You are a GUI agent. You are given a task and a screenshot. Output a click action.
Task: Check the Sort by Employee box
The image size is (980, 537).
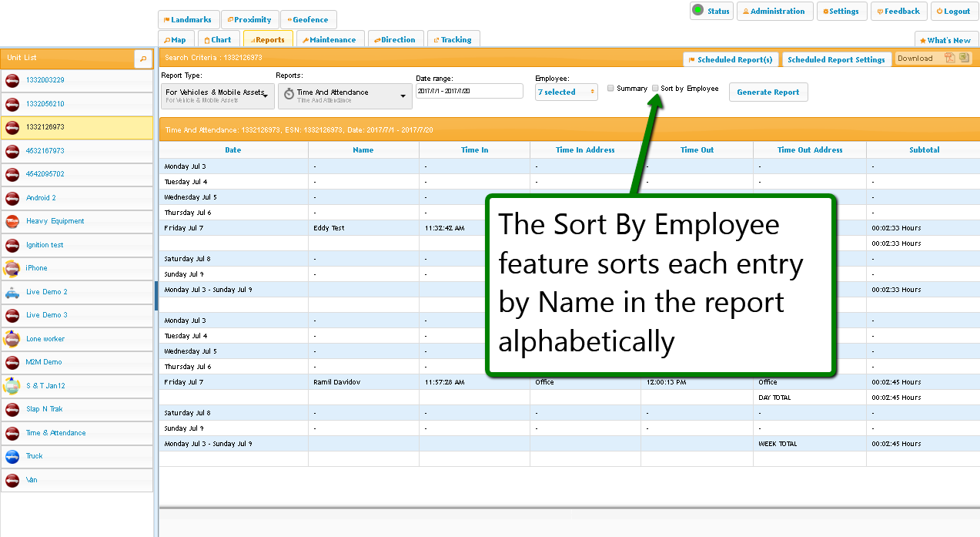pyautogui.click(x=655, y=89)
